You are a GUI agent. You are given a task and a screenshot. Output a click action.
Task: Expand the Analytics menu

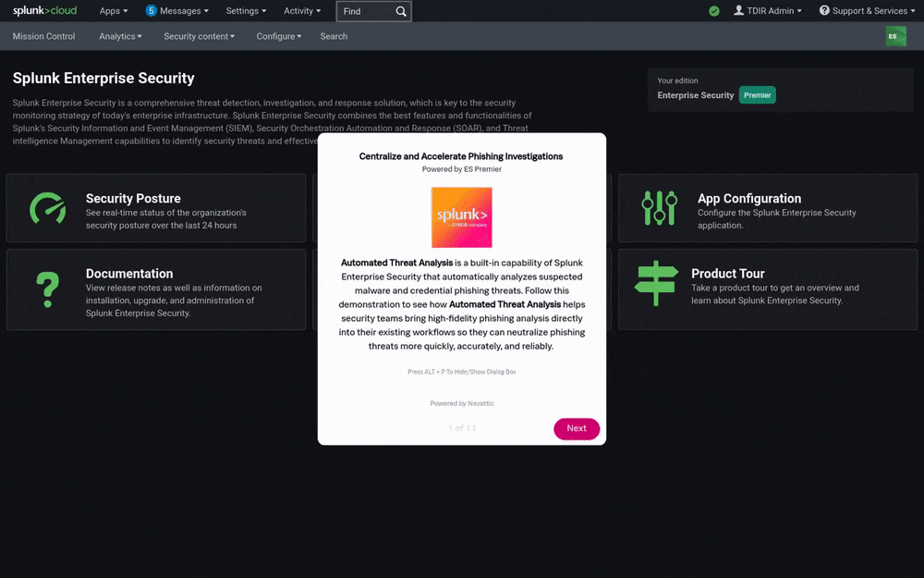pyautogui.click(x=120, y=37)
